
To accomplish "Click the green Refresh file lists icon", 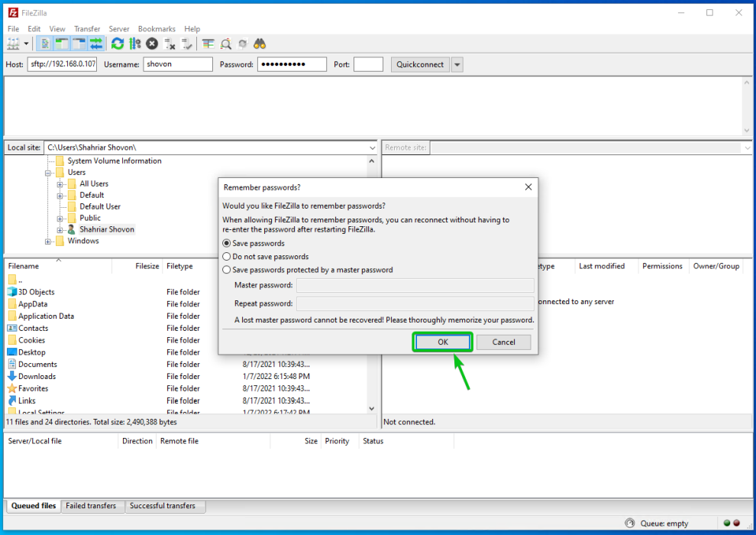I will click(x=117, y=44).
